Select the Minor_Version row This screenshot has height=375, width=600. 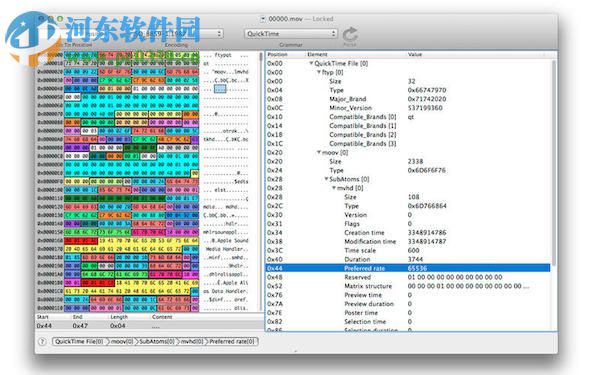(408, 108)
